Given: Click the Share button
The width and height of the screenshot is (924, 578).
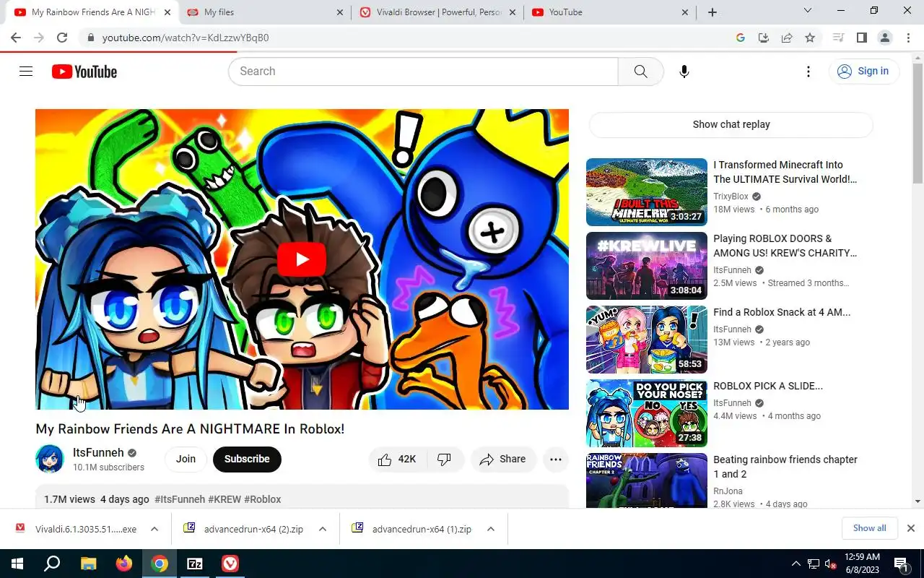Looking at the screenshot, I should coord(503,460).
